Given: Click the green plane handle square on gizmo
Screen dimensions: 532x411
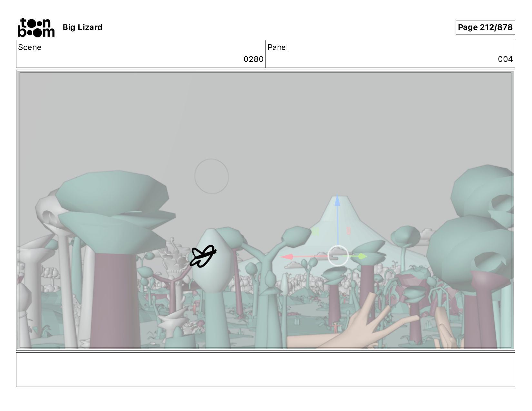Looking at the screenshot, I should click(315, 231).
